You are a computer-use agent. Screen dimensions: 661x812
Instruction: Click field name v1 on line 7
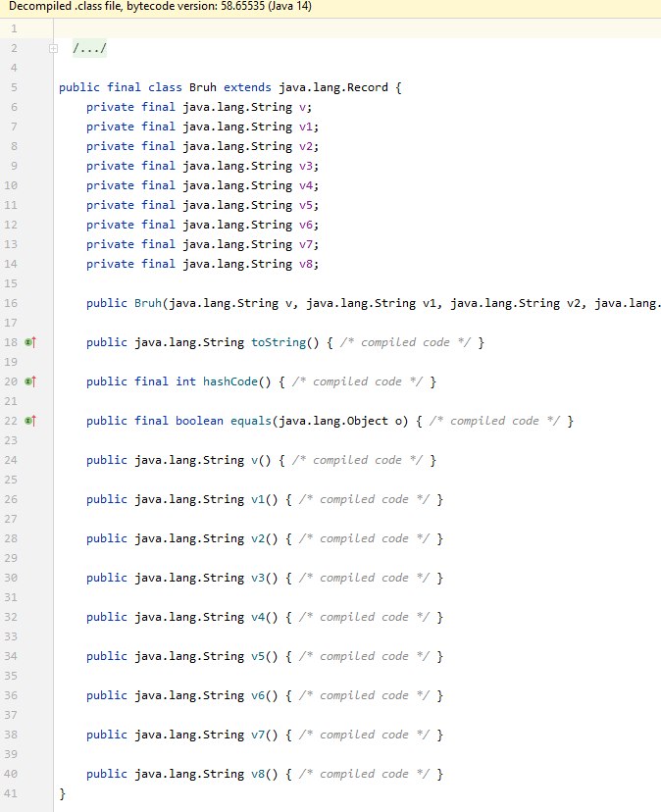[306, 127]
